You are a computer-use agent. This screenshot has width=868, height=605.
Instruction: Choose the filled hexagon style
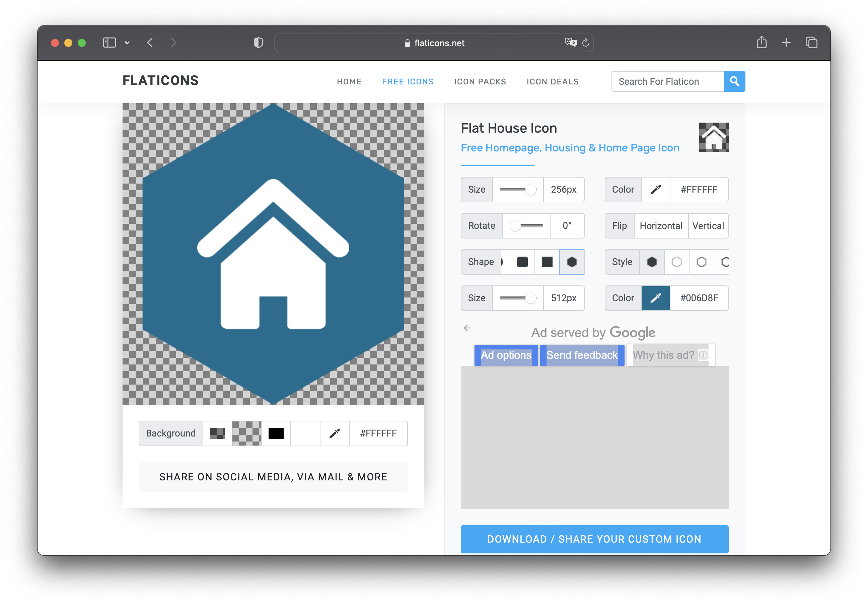[x=652, y=262]
